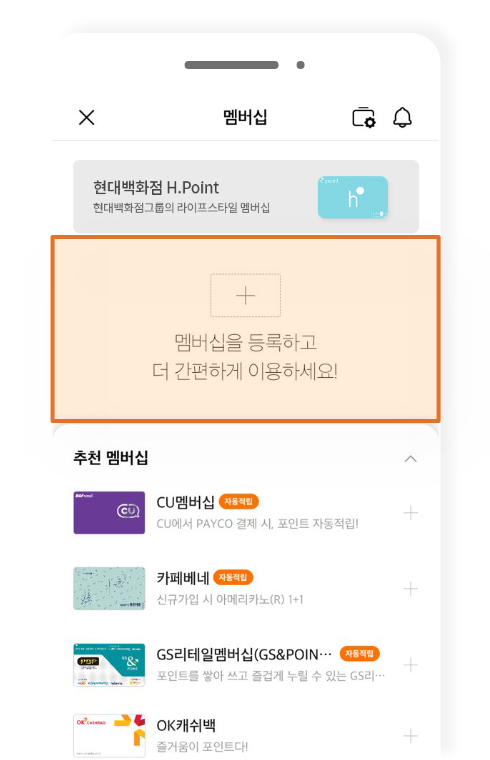Viewport: 490px width, 760px height.
Task: Add CU멤버십 with its plus icon
Action: coord(411,513)
